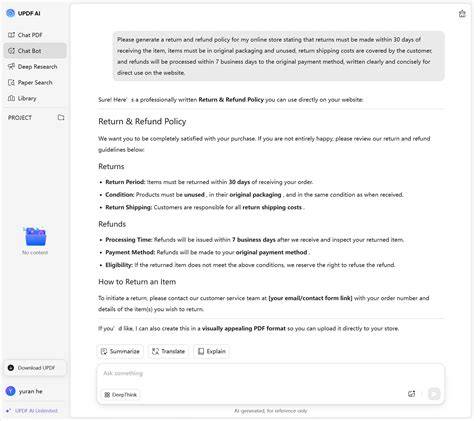Open the yuran he account menu
This screenshot has width=474, height=421.
(x=24, y=391)
